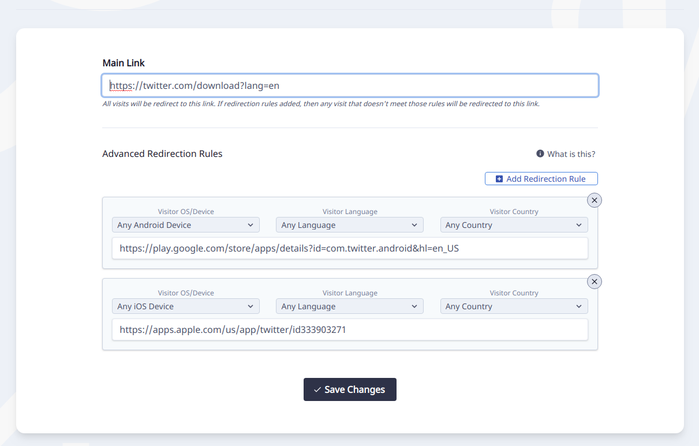Click the play.google.com redirect URL field

[350, 248]
